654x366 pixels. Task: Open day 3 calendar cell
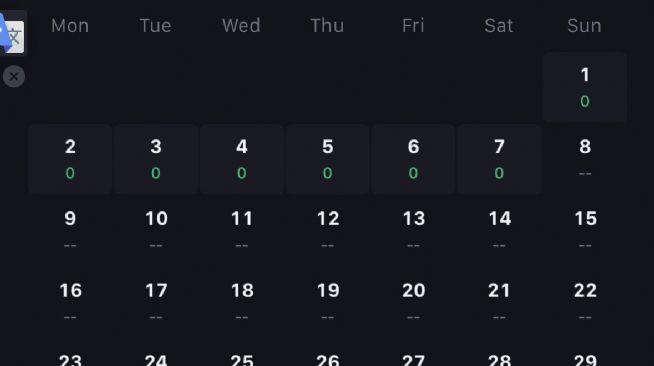tap(156, 159)
